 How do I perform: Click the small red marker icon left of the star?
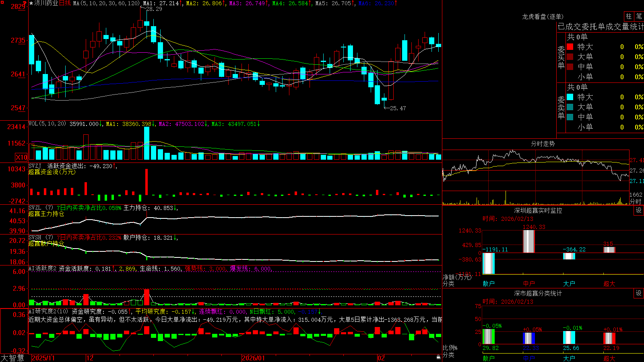(x=25, y=3)
